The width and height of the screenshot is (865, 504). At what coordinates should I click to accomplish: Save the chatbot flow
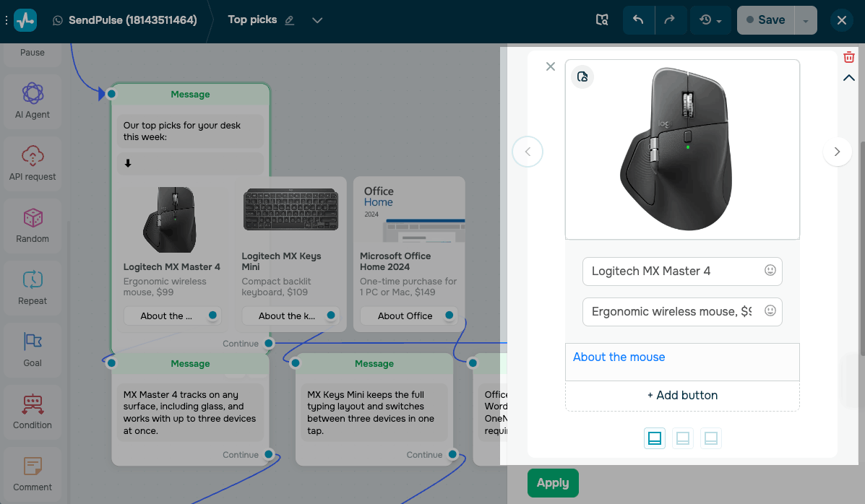[x=766, y=20]
